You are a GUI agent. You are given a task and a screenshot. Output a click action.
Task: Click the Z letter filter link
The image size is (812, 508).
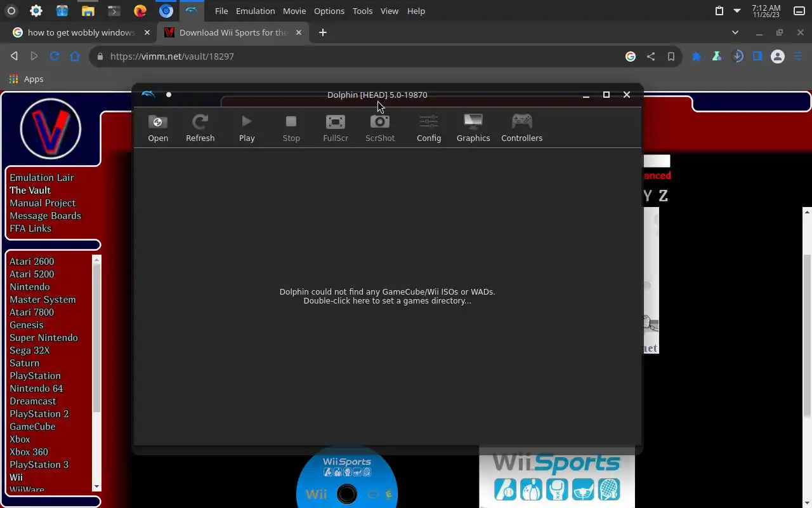tap(663, 196)
